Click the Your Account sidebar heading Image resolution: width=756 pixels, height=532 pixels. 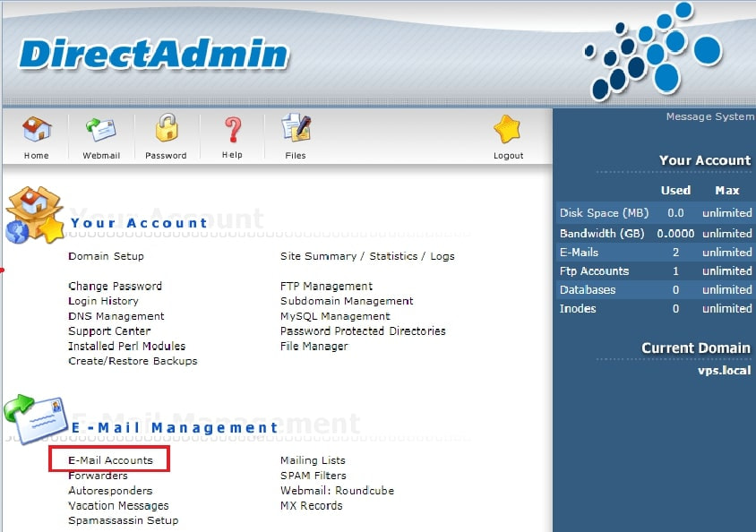point(705,160)
